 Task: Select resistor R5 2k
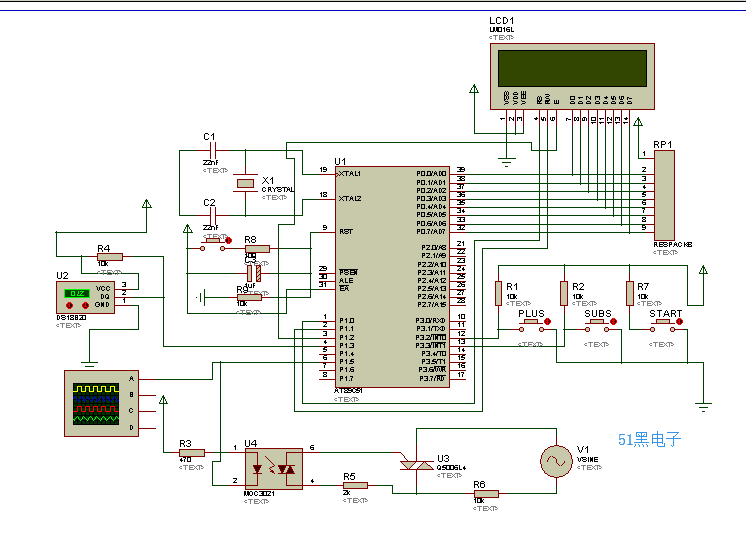tap(355, 486)
